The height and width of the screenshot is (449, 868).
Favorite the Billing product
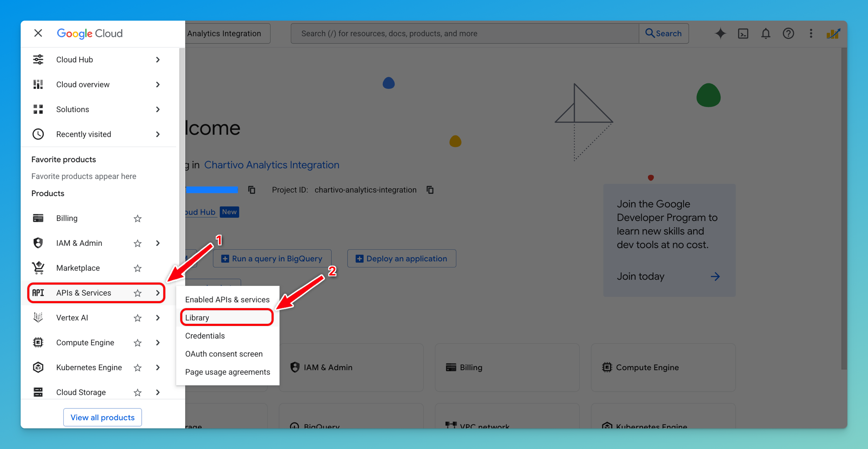(x=137, y=218)
